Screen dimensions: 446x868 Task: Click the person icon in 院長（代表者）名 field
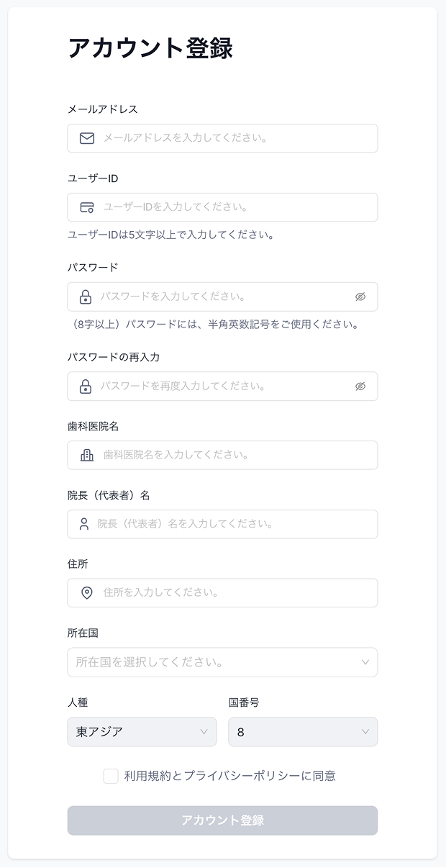(x=84, y=524)
